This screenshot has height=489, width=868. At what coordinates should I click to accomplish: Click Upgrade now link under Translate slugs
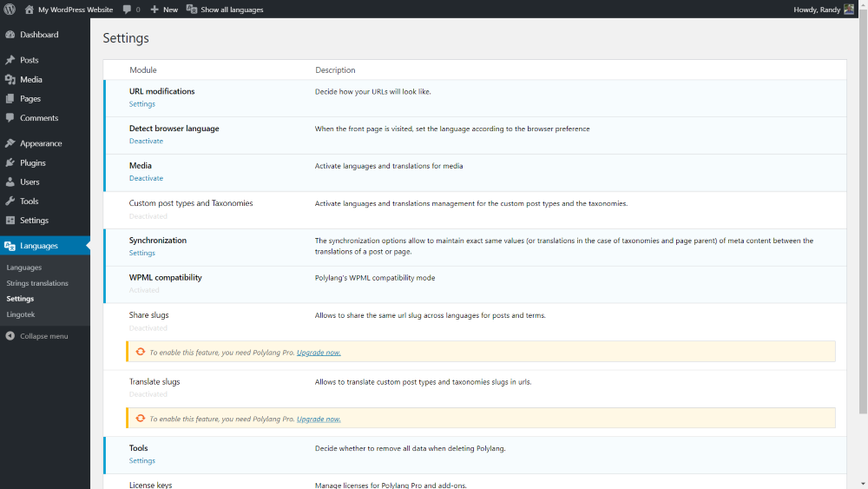point(319,419)
